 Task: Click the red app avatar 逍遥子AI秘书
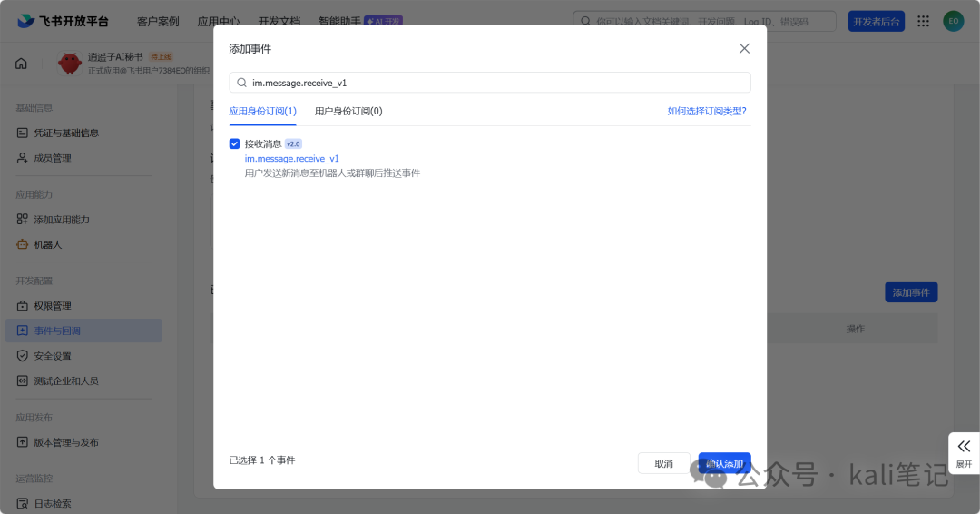click(69, 64)
